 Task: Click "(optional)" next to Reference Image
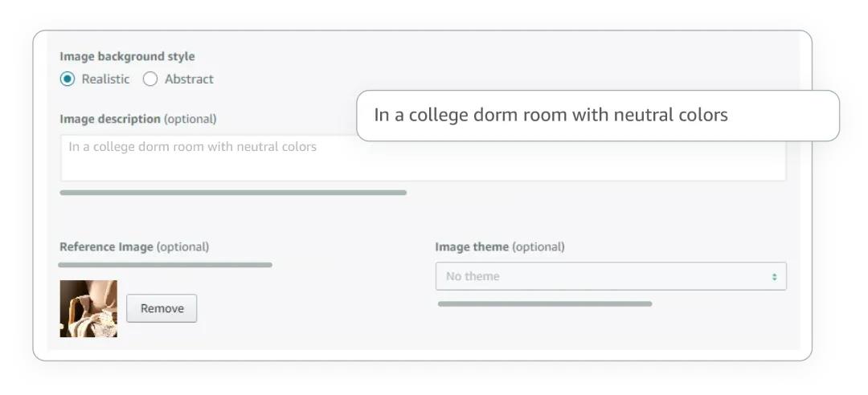182,246
